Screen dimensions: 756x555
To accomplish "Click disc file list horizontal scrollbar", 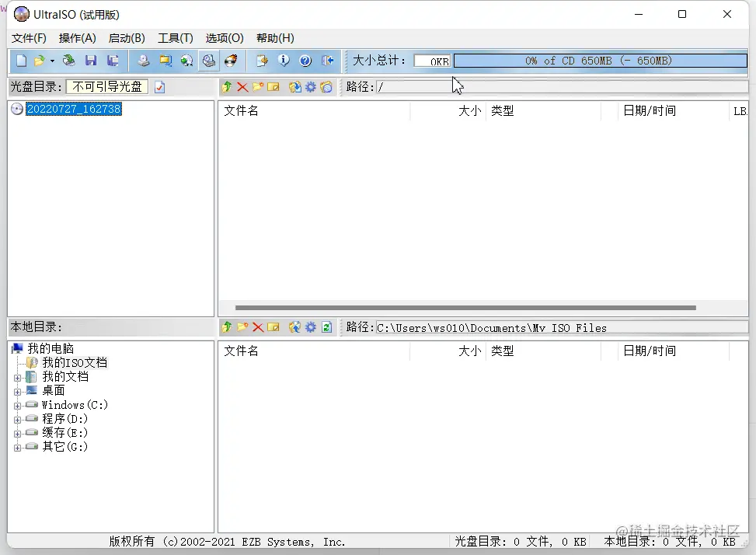I will [x=465, y=308].
